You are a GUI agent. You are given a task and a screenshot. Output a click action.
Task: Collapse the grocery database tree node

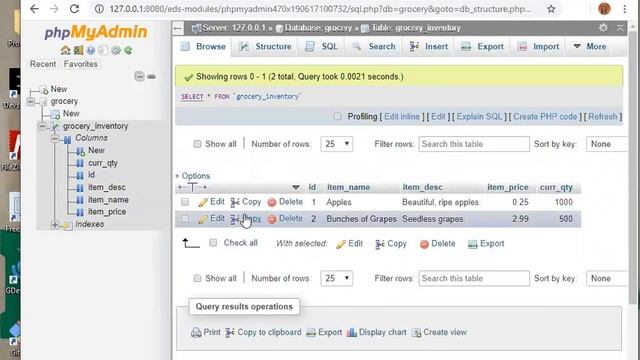click(x=31, y=101)
